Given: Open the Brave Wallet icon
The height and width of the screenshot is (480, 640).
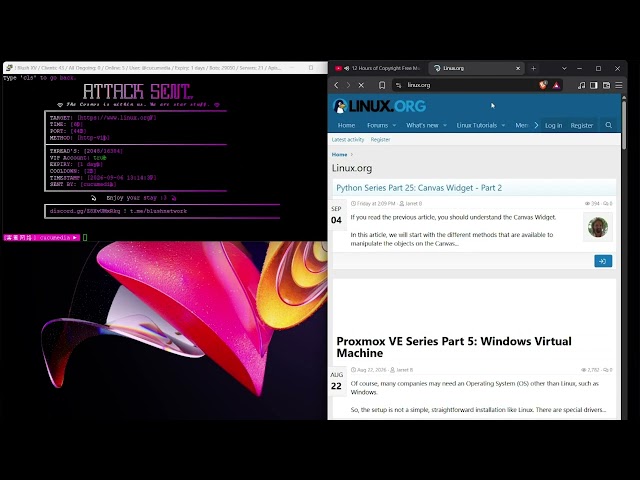Looking at the screenshot, I should point(607,85).
